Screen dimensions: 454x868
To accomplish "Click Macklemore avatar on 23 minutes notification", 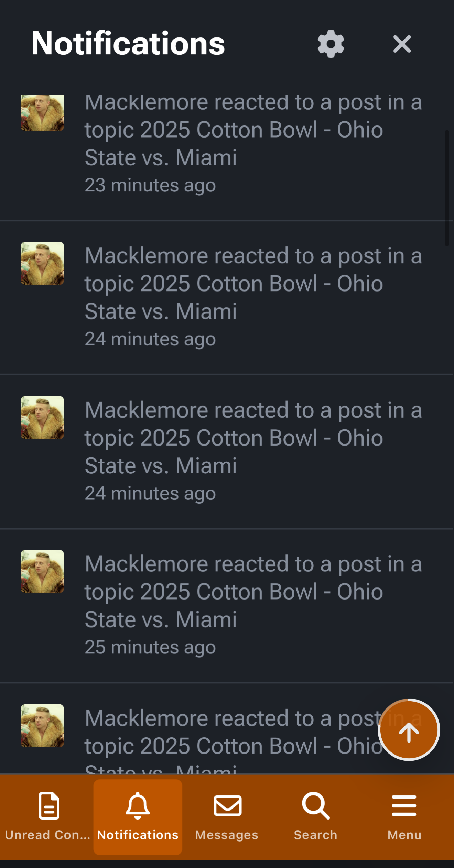I will point(42,113).
